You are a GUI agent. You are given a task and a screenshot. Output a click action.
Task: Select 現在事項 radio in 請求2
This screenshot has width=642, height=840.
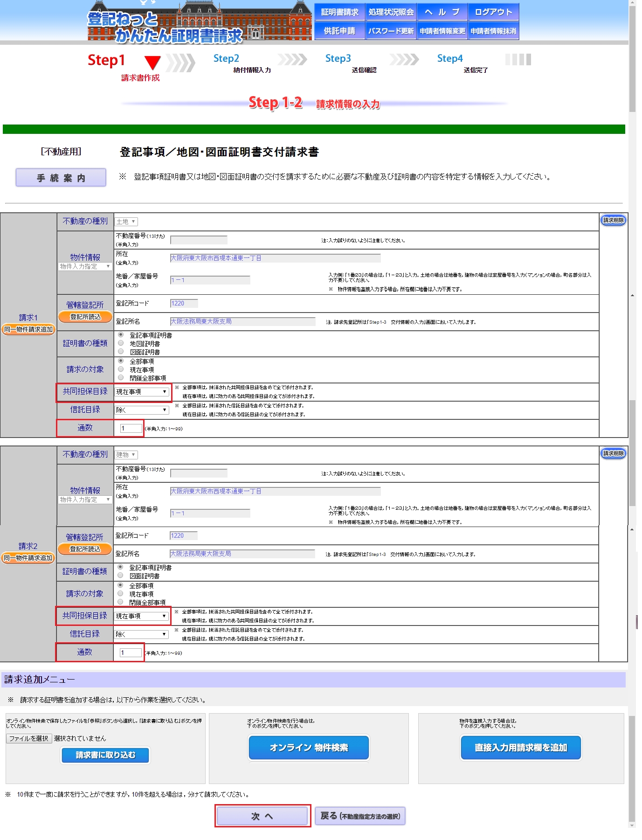(120, 594)
